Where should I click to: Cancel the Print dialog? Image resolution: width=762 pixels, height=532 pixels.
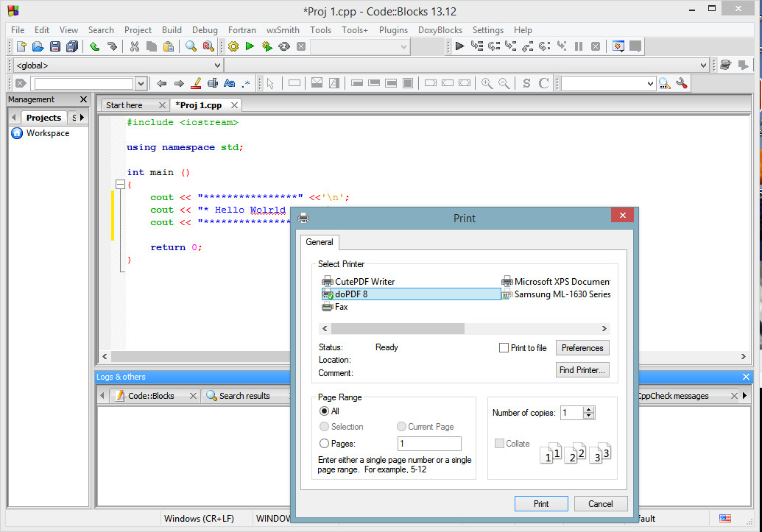[x=601, y=504]
